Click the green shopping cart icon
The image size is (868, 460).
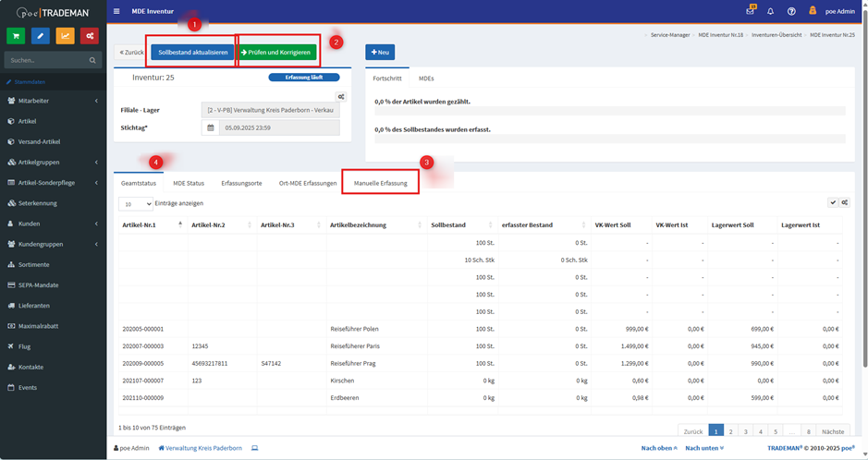[x=16, y=36]
